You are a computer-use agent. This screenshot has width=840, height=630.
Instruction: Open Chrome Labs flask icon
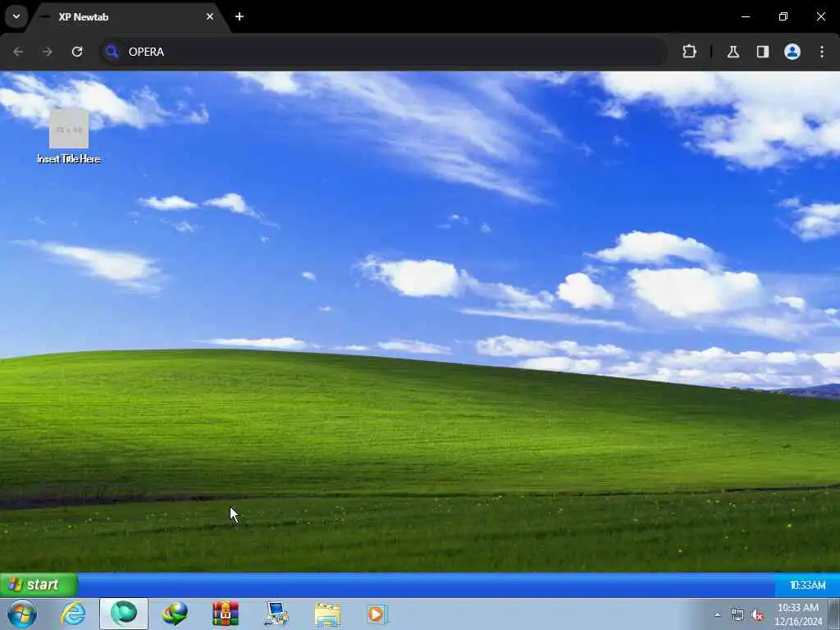click(x=733, y=52)
